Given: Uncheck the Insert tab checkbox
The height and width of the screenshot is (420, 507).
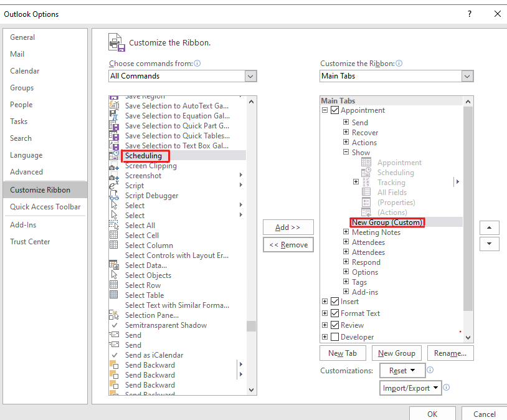Looking at the screenshot, I should coord(334,302).
